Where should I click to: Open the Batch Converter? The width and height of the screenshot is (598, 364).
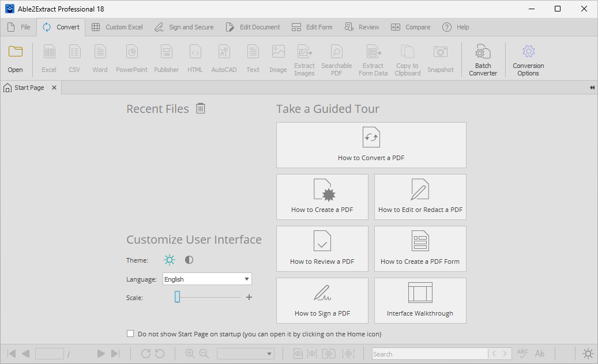click(x=483, y=58)
